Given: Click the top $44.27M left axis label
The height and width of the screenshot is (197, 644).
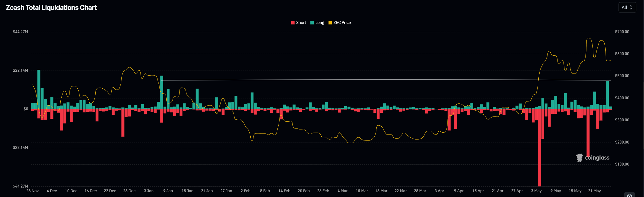Looking at the screenshot, I should [20, 32].
